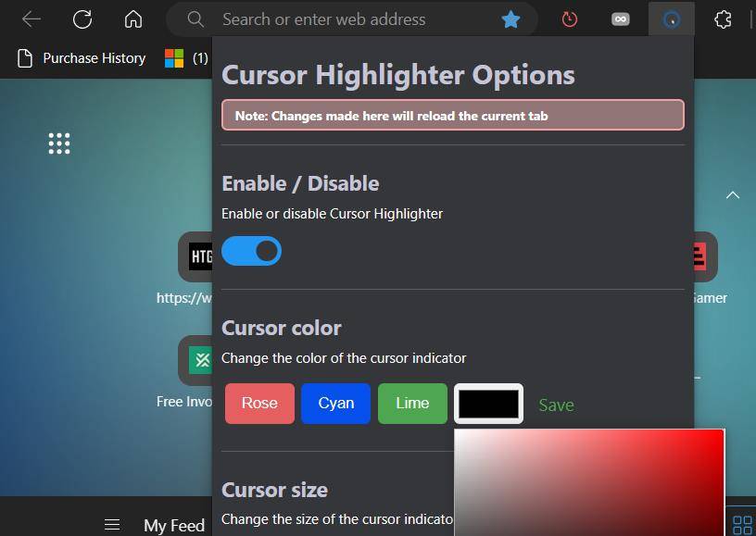
Task: Collapse the feed using the chevron arrow
Action: tap(733, 195)
